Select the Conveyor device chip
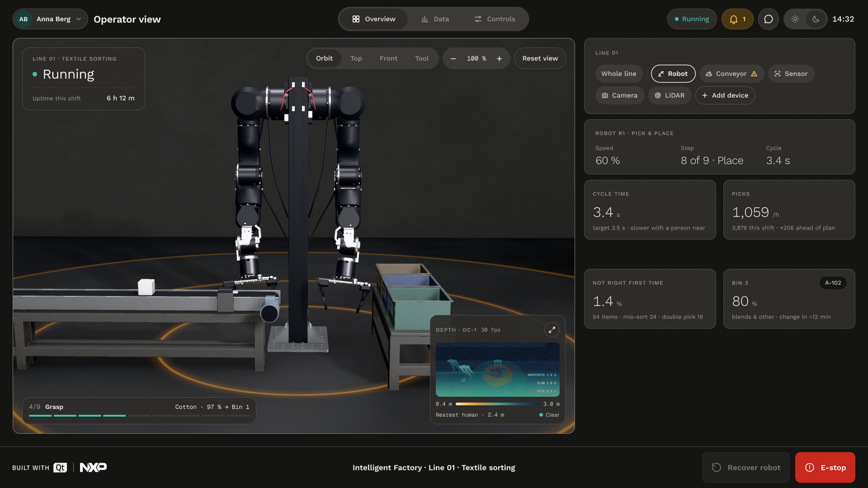The width and height of the screenshot is (868, 488). click(x=732, y=74)
